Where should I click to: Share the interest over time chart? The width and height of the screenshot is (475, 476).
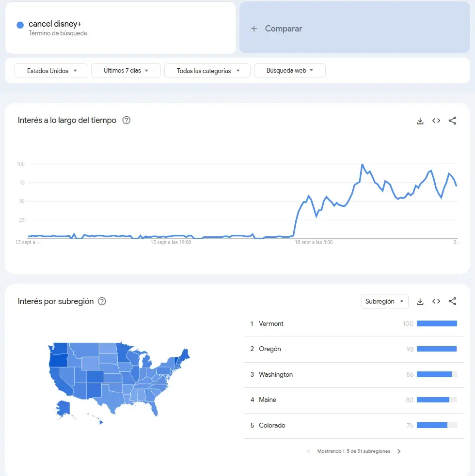(452, 121)
